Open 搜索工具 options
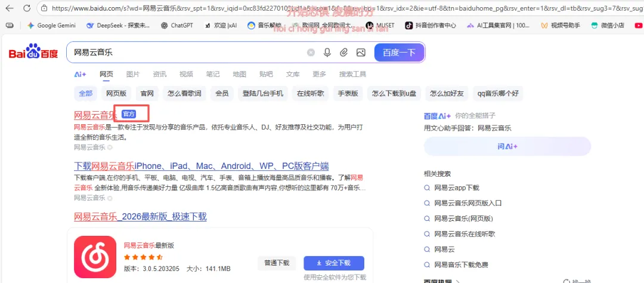Image resolution: width=644 pixels, height=283 pixels. (x=352, y=75)
